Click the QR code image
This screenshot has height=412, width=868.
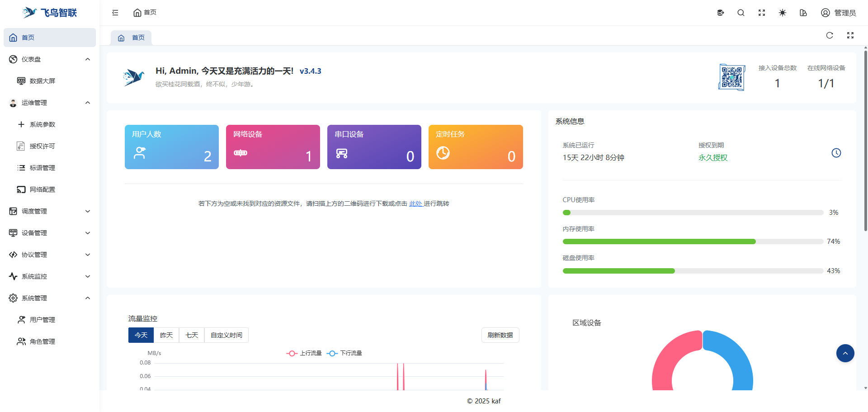click(731, 77)
